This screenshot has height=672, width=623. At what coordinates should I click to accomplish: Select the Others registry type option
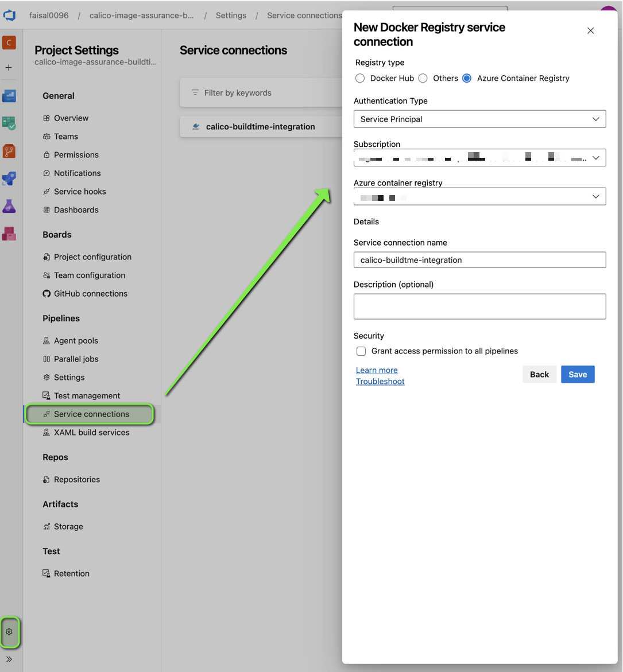click(x=423, y=79)
